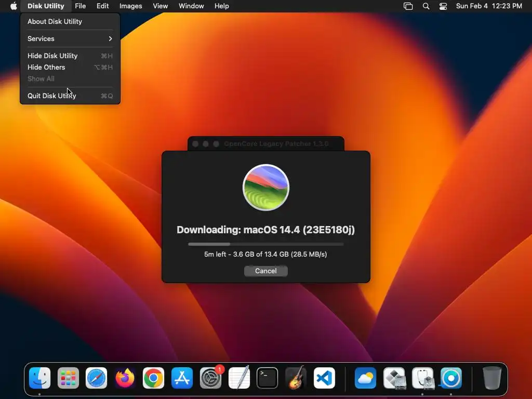
Task: Open the Images menu
Action: (130, 6)
